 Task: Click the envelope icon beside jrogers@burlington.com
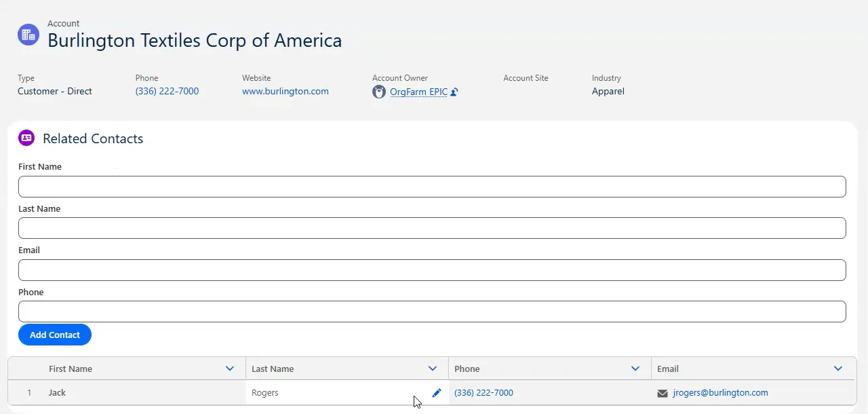click(x=663, y=393)
